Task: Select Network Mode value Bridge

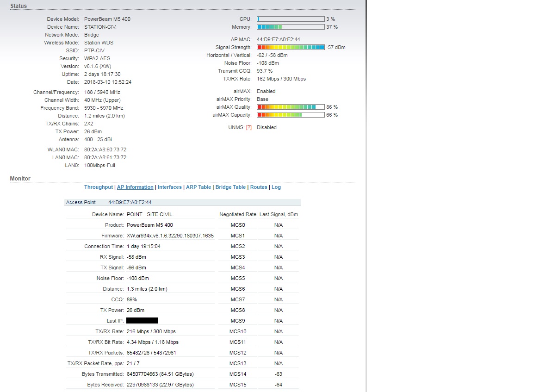Action: point(92,35)
